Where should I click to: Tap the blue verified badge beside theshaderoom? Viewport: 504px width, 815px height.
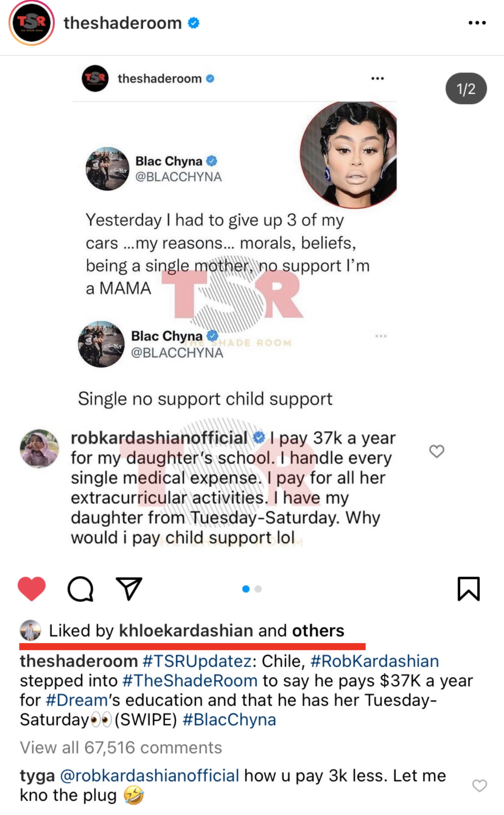pos(193,23)
